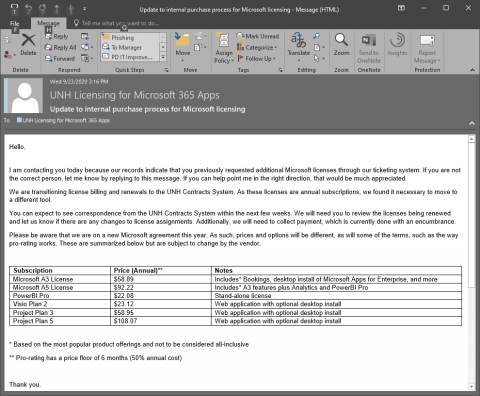This screenshot has height=396, width=480.
Task: Click the To recipient UNH Licensing contact
Action: point(63,120)
